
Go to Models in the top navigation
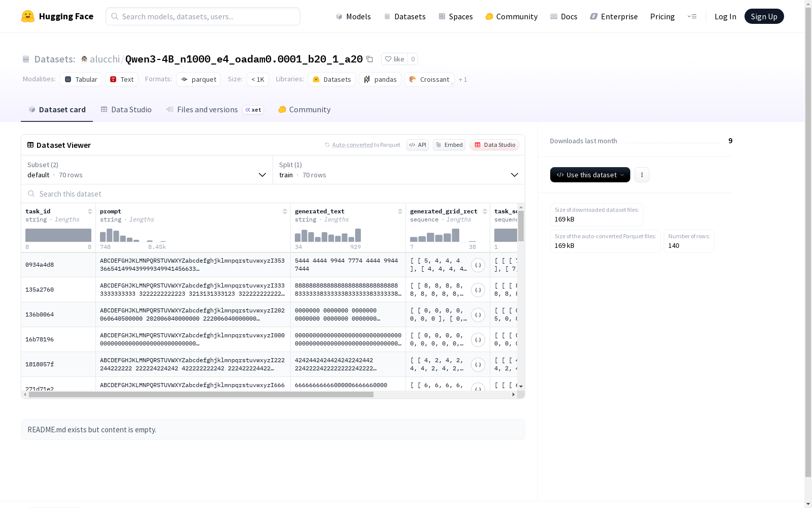tap(353, 16)
